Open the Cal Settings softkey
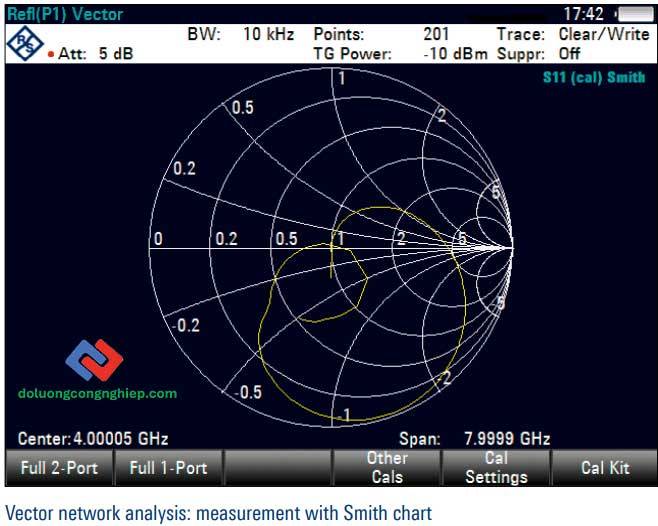This screenshot has height=526, width=658. [x=496, y=468]
